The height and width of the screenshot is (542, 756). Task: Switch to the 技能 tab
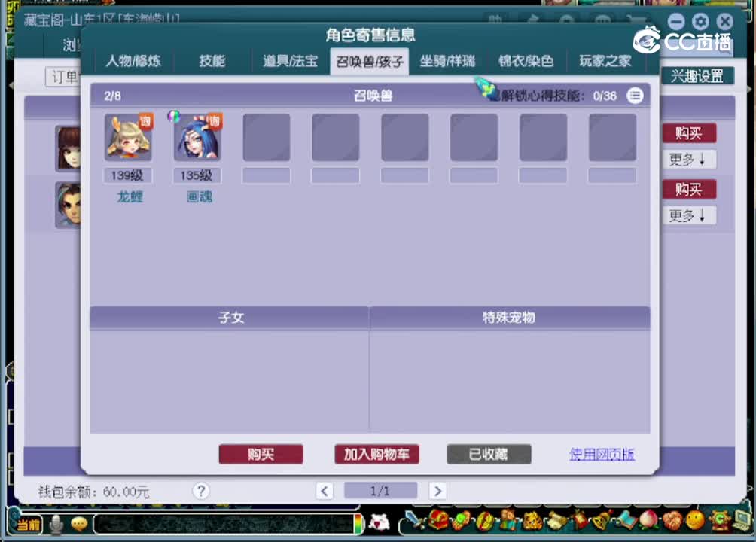pyautogui.click(x=212, y=62)
